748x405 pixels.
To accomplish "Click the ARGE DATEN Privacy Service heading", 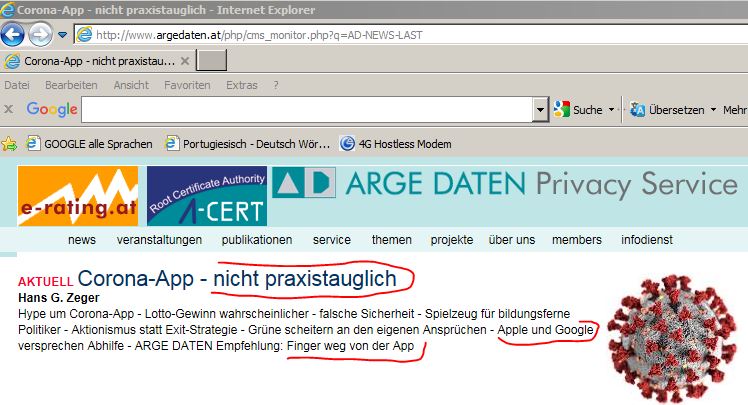I will 541,184.
